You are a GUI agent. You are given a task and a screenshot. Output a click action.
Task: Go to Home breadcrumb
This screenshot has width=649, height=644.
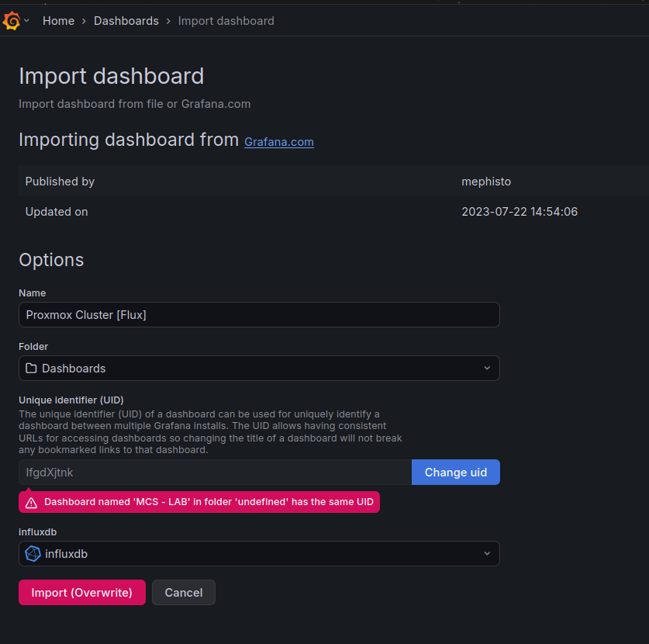pos(58,21)
